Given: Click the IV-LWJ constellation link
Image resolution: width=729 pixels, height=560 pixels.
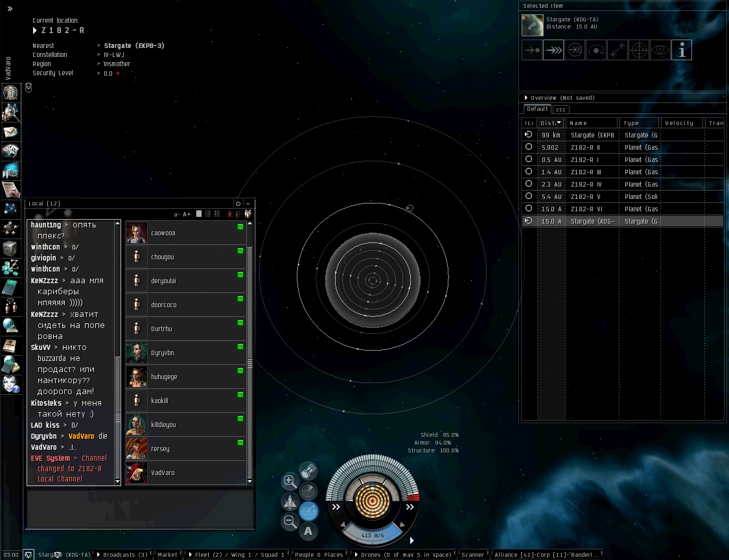Looking at the screenshot, I should pos(114,55).
